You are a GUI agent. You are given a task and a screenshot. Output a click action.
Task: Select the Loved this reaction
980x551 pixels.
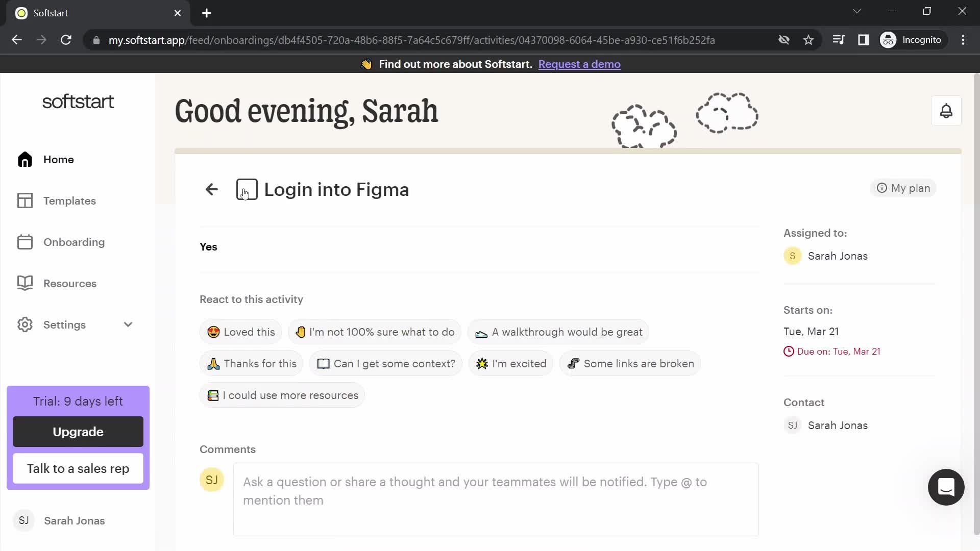241,332
